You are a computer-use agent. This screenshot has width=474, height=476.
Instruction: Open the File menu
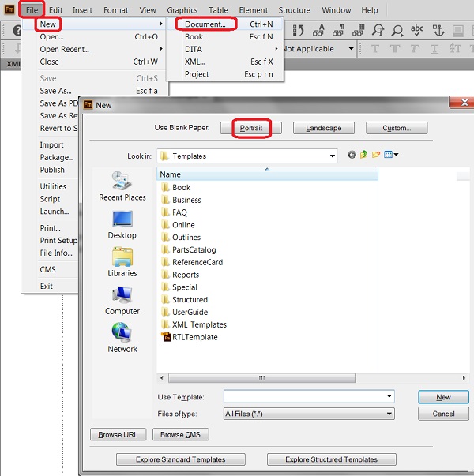pyautogui.click(x=32, y=10)
